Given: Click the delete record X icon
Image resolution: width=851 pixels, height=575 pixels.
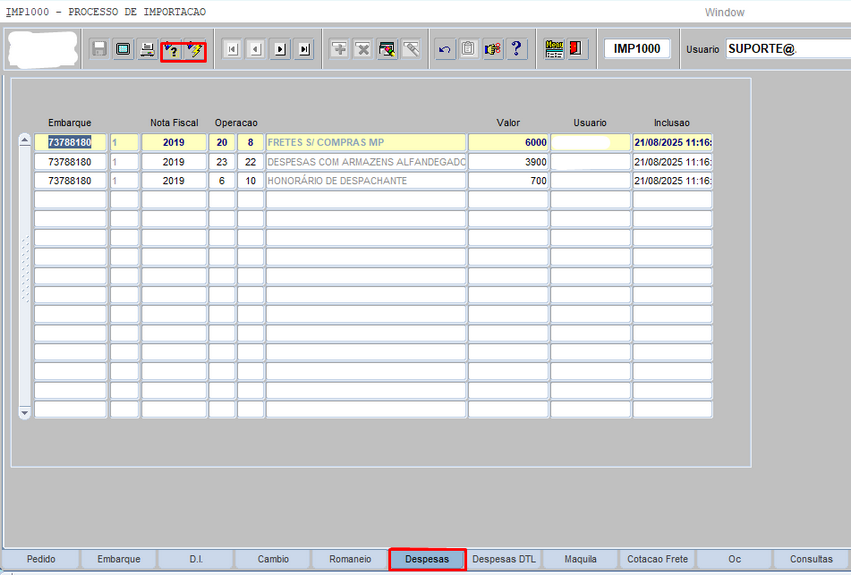Looking at the screenshot, I should [363, 49].
